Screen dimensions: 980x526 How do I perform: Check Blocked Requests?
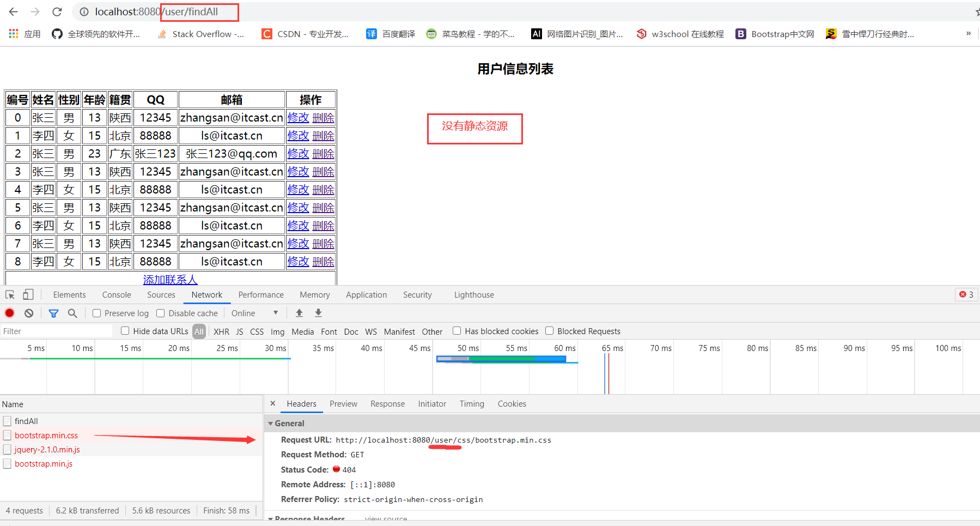[x=549, y=331]
